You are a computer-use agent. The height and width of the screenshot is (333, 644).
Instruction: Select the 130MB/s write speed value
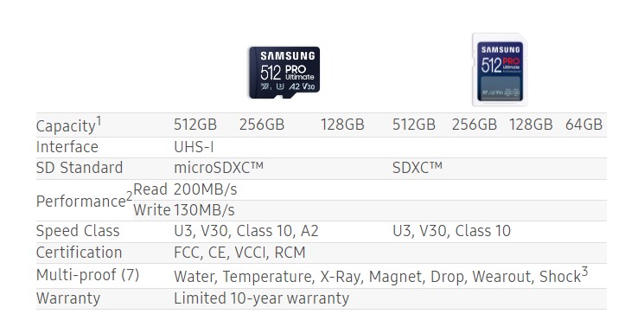click(x=204, y=210)
